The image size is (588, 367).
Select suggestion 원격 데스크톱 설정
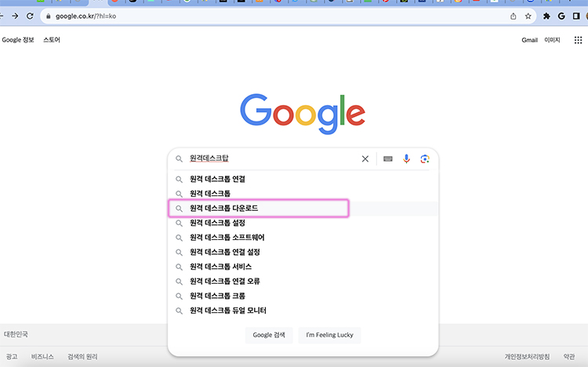click(x=303, y=223)
